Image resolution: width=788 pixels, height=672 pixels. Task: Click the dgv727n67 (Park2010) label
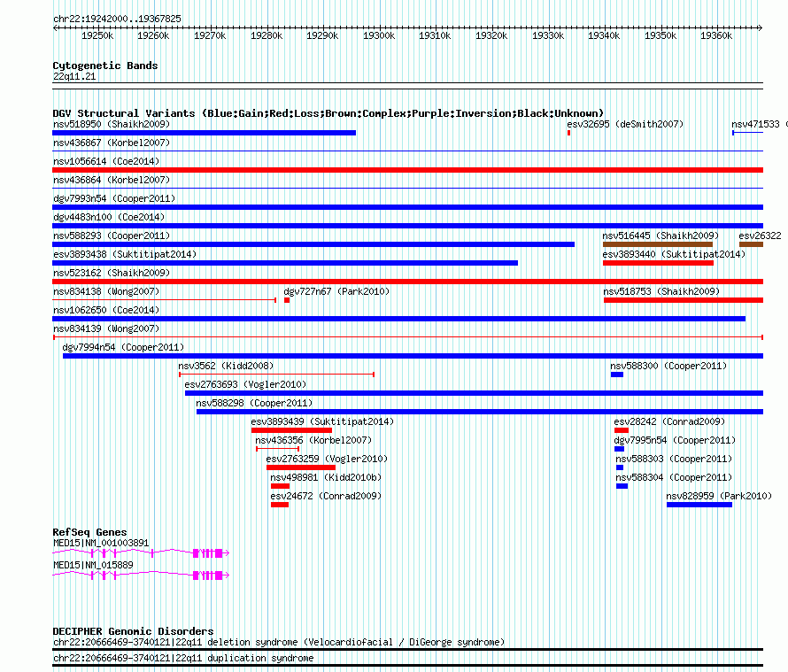point(336,291)
